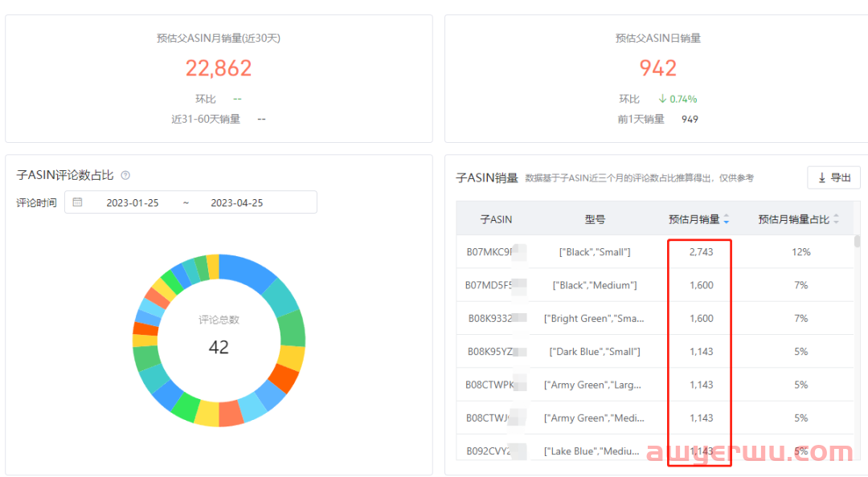Click the 导出 export button
Screen dimensions: 868x477
coord(833,177)
